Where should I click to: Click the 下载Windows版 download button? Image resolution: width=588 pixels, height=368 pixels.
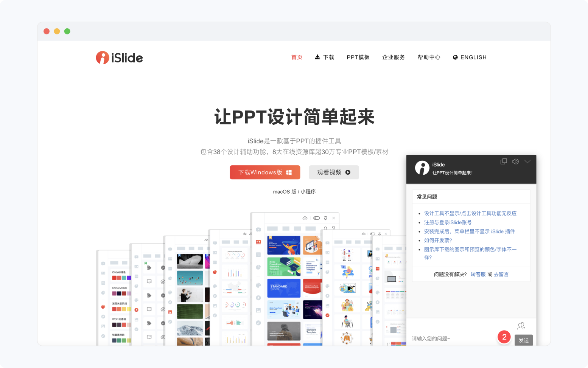tap(265, 172)
